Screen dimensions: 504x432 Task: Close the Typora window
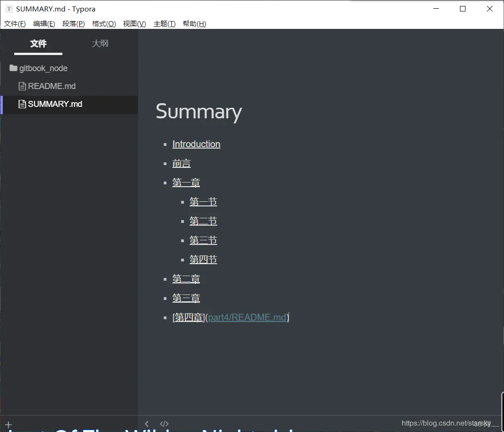tap(489, 9)
